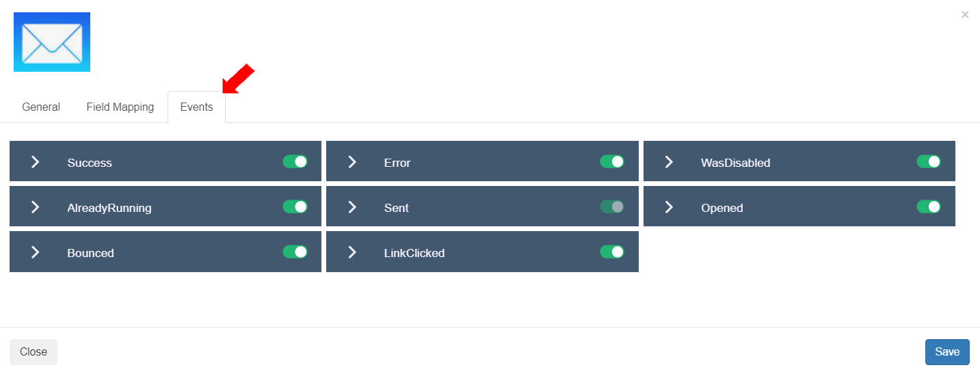Click the blue envelope mail icon
This screenshot has height=374, width=980.
coord(52,42)
